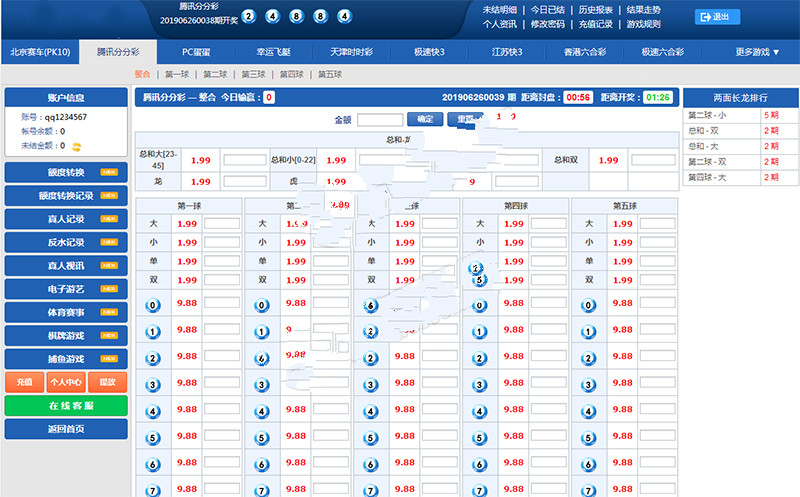The width and height of the screenshot is (800, 497).
Task: Click ball 6 in 第四球 column
Action: click(x=479, y=464)
